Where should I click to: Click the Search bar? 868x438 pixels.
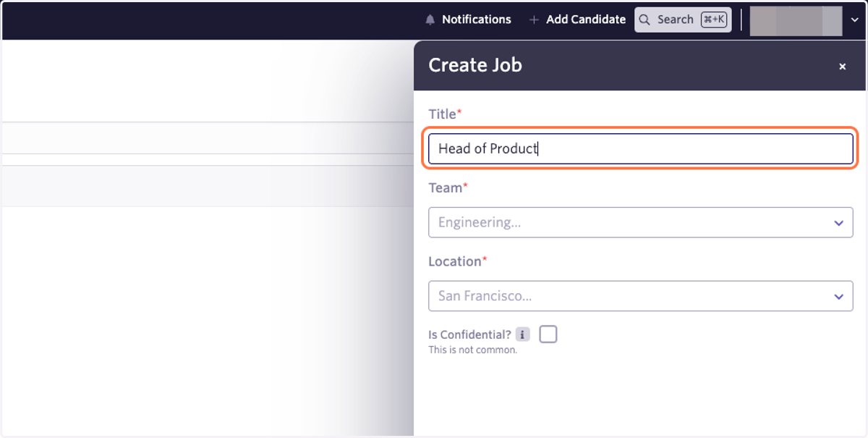pyautogui.click(x=683, y=20)
